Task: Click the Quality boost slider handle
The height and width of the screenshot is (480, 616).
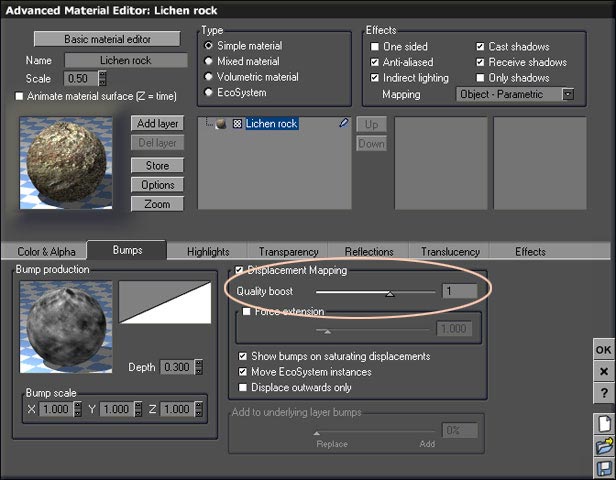Action: tap(389, 293)
